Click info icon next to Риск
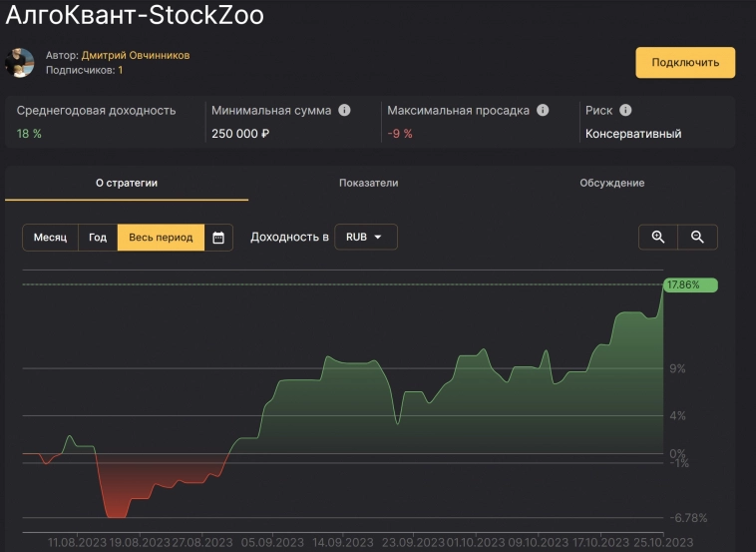Viewport: 756px width, 552px height. coord(625,111)
